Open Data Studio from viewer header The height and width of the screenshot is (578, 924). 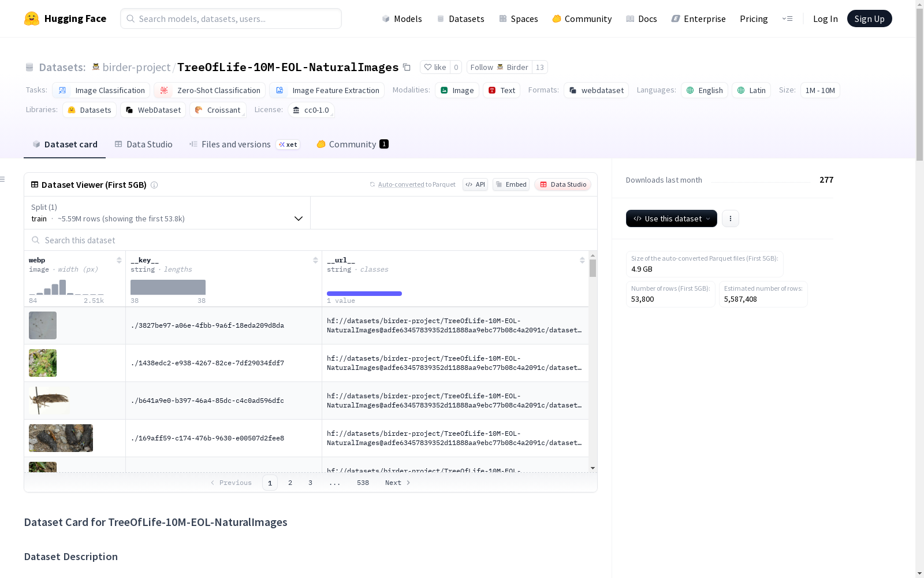(x=563, y=184)
